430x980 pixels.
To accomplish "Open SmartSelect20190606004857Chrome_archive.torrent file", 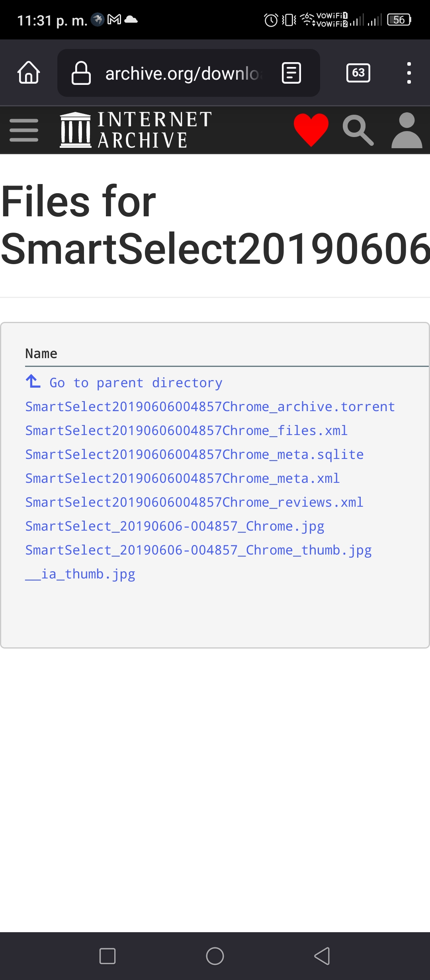I will click(x=210, y=407).
